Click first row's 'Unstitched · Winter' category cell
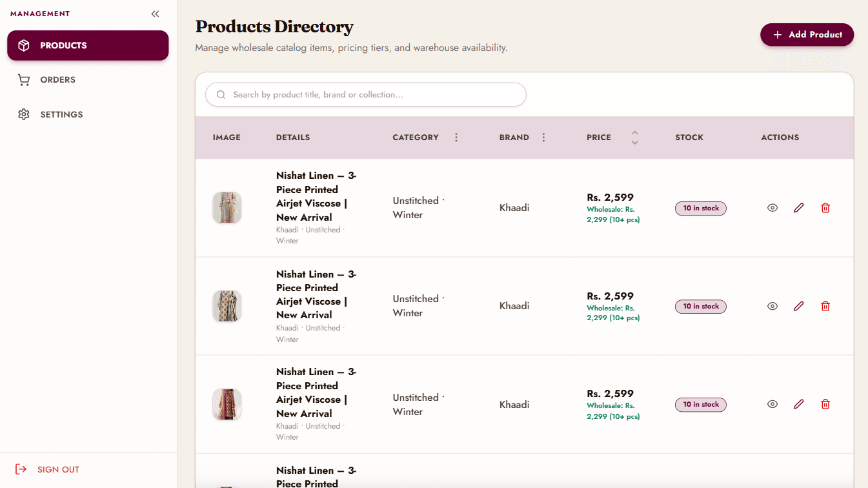 418,208
